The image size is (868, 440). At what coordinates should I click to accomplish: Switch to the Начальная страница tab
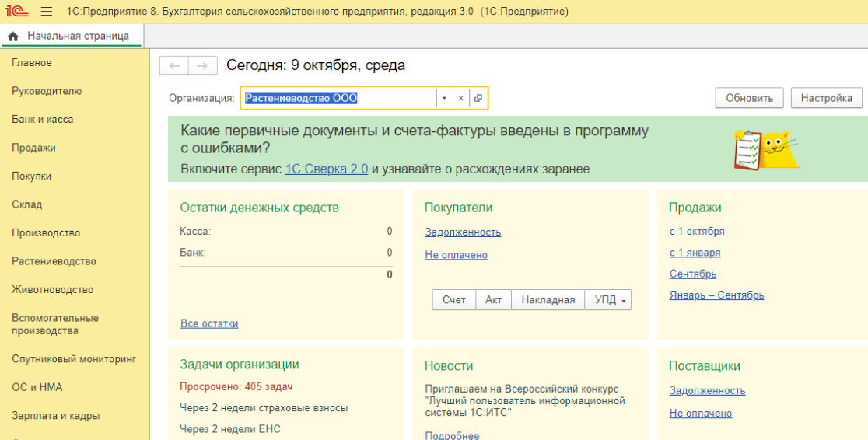pyautogui.click(x=71, y=36)
